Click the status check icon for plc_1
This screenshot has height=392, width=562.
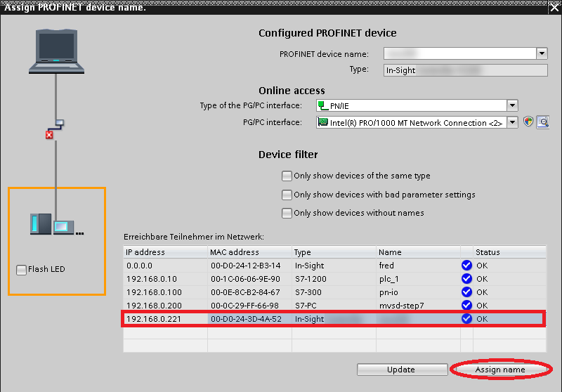coord(466,279)
